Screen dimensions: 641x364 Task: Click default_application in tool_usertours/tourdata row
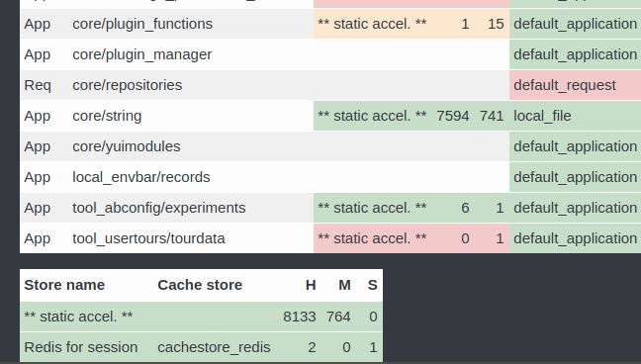tap(575, 238)
